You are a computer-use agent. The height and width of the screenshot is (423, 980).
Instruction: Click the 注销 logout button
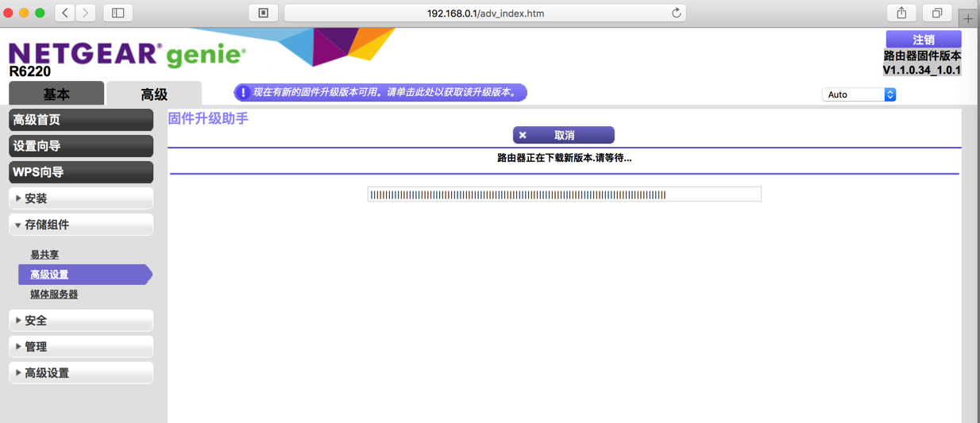(x=924, y=40)
